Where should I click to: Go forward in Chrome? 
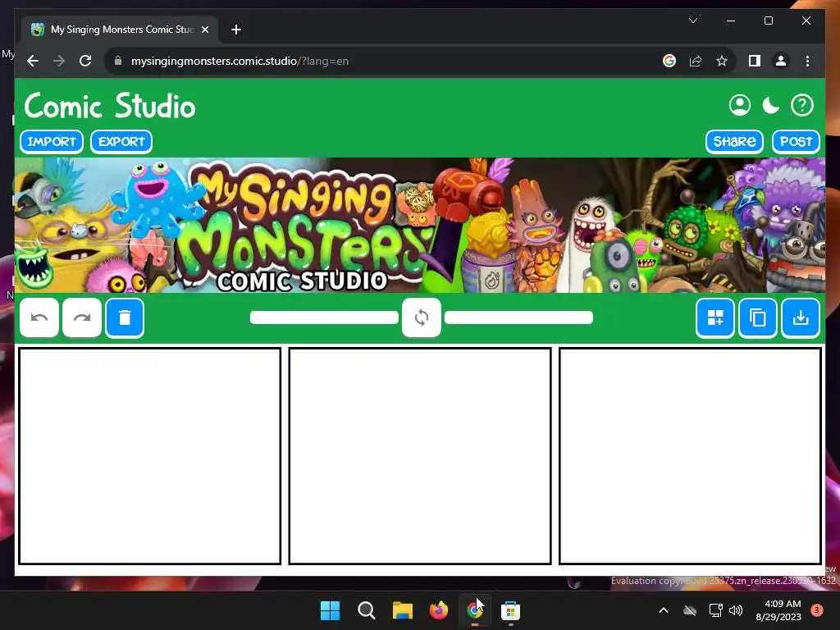tap(59, 61)
